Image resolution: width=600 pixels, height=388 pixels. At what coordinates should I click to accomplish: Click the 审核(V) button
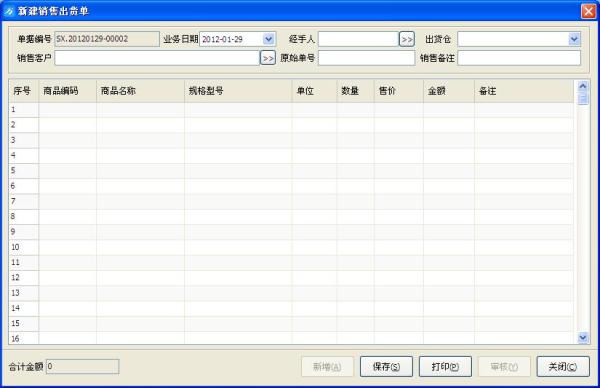pos(504,367)
